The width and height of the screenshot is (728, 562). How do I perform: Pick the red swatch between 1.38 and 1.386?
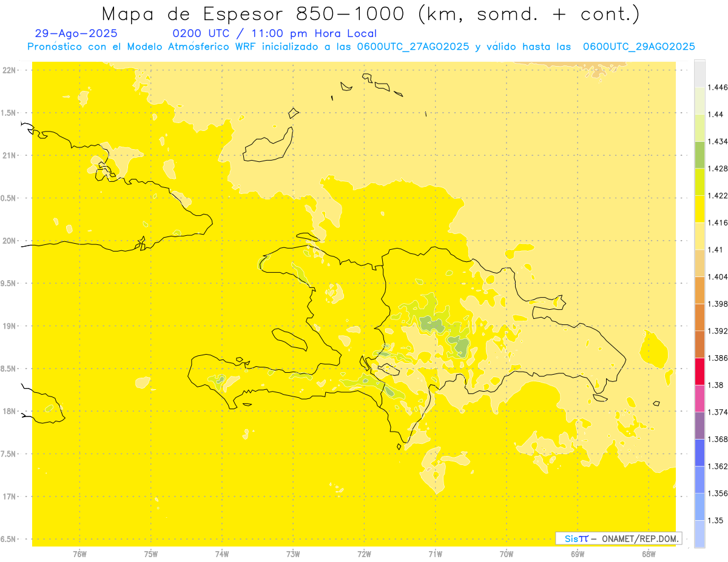coord(699,372)
